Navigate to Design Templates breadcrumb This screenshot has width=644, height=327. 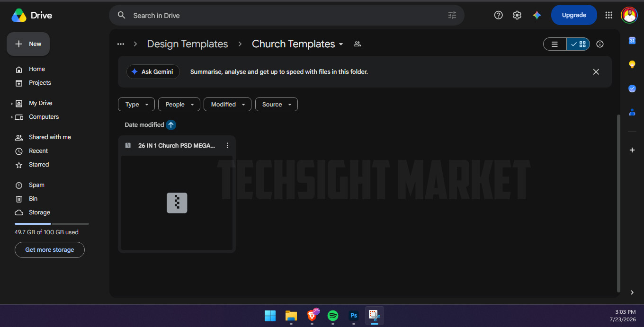tap(188, 44)
